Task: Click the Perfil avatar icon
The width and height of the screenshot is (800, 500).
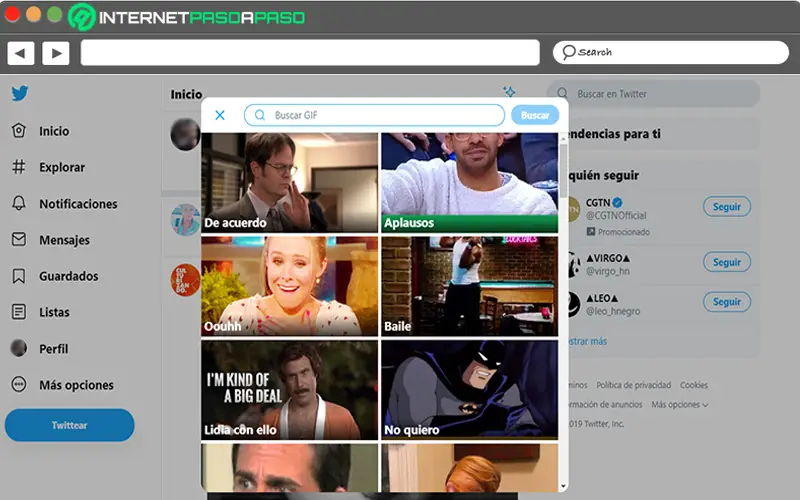Action: click(19, 348)
